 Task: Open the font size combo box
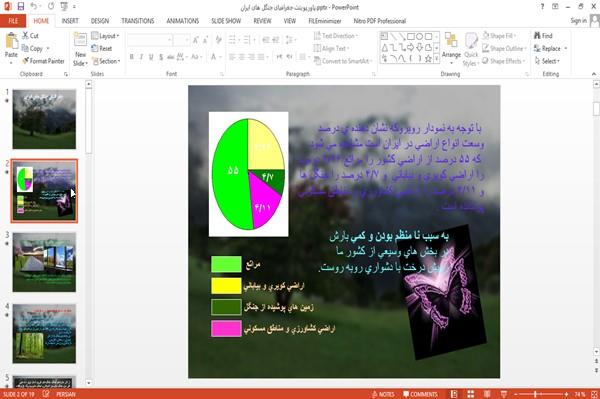tap(181, 40)
